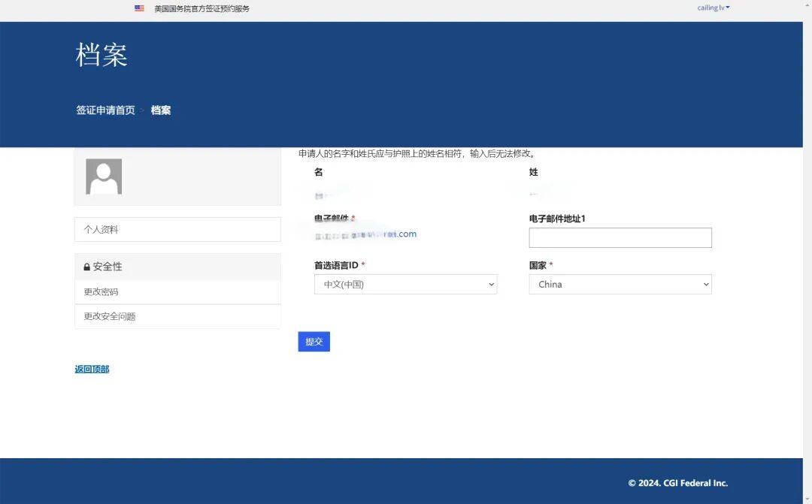Click the 安全性 section header
Image resolution: width=812 pixels, height=504 pixels.
pos(177,267)
